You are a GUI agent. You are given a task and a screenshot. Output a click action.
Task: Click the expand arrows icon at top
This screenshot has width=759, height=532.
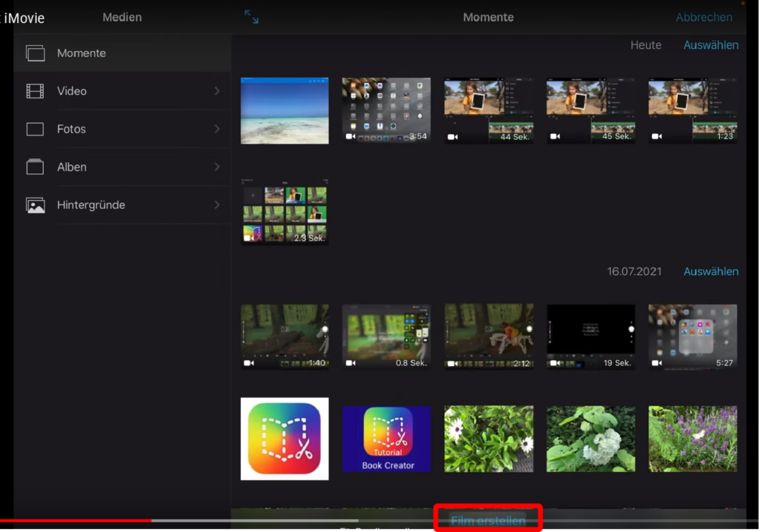pyautogui.click(x=252, y=17)
